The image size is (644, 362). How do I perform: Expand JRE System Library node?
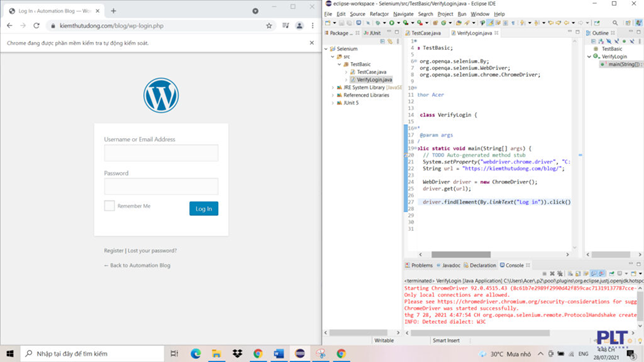tap(333, 88)
